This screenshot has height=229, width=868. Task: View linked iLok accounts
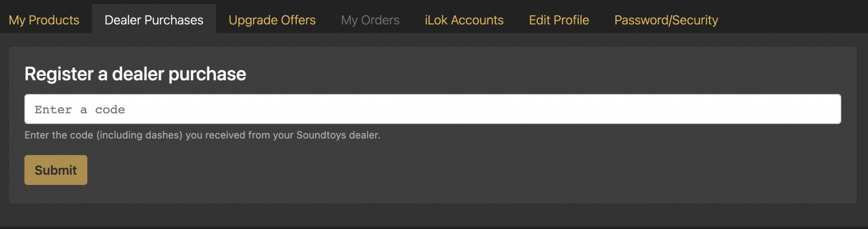tap(464, 20)
